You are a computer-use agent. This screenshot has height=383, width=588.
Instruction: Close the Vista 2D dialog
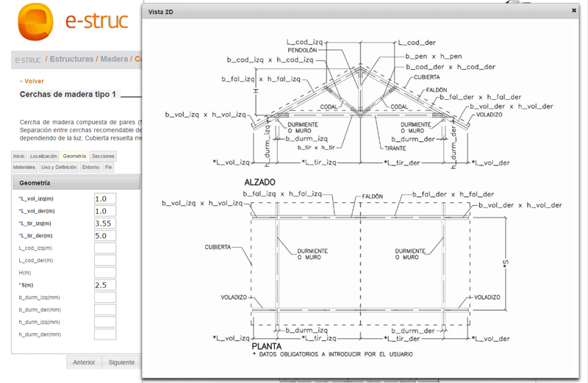(x=574, y=10)
